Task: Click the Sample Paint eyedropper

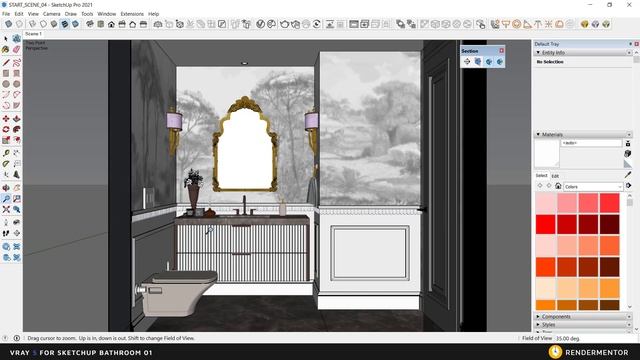Action: [x=628, y=175]
